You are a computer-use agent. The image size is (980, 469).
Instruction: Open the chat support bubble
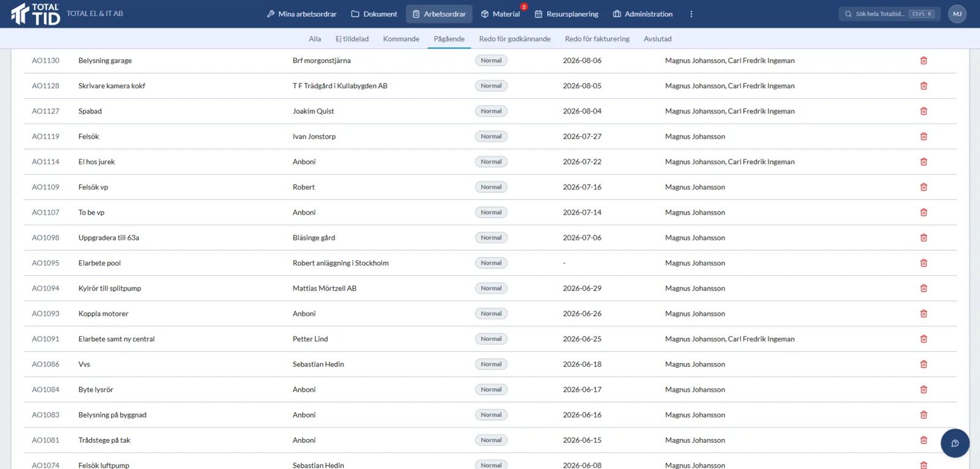pyautogui.click(x=955, y=443)
